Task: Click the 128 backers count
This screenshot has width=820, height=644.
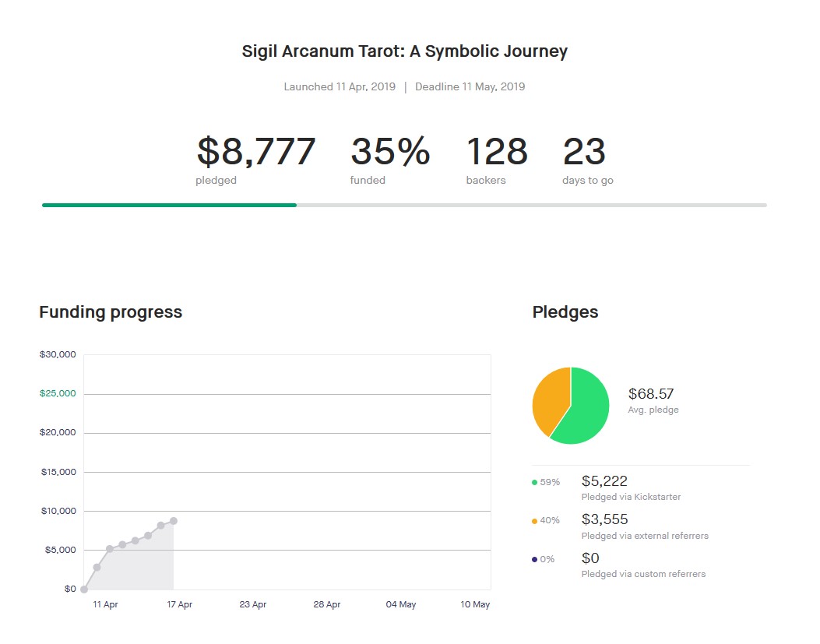Action: (496, 152)
